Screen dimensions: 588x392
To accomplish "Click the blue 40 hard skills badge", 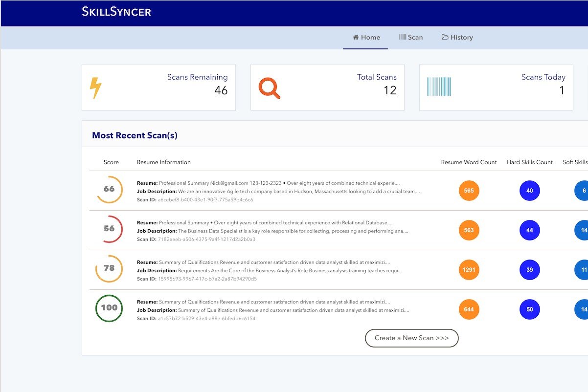I will coord(530,191).
